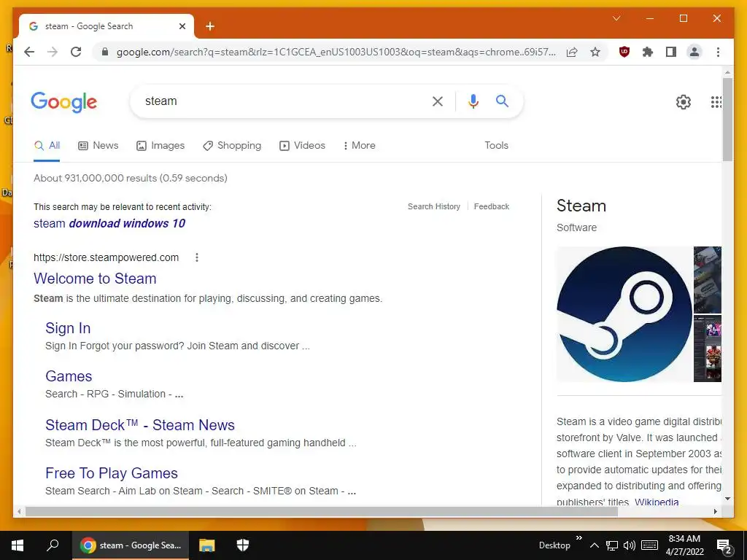The height and width of the screenshot is (560, 747).
Task: Click the scrollbar down arrow
Action: [727, 499]
